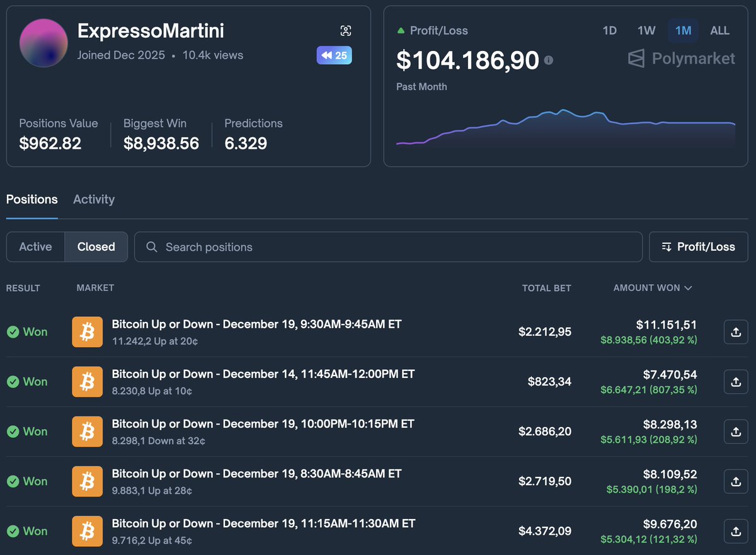
Task: Click the Won checkmark in the 9:30AM-9:45AM row
Action: pyautogui.click(x=13, y=332)
